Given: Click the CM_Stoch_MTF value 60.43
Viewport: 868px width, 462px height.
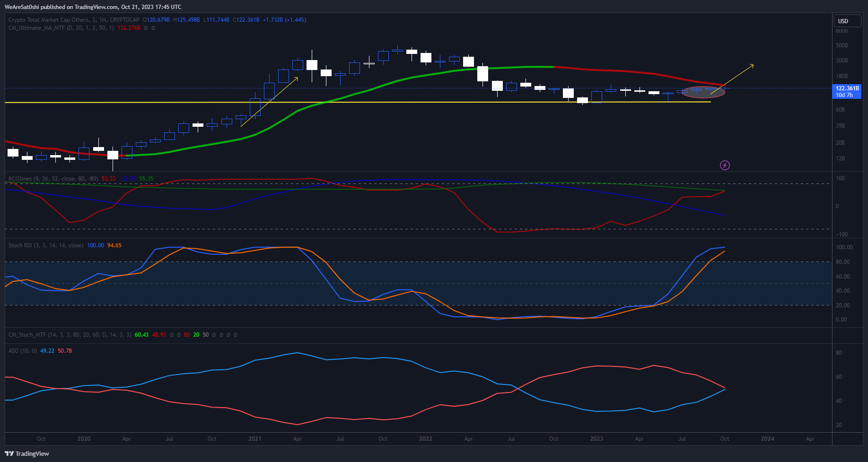Looking at the screenshot, I should coord(141,335).
